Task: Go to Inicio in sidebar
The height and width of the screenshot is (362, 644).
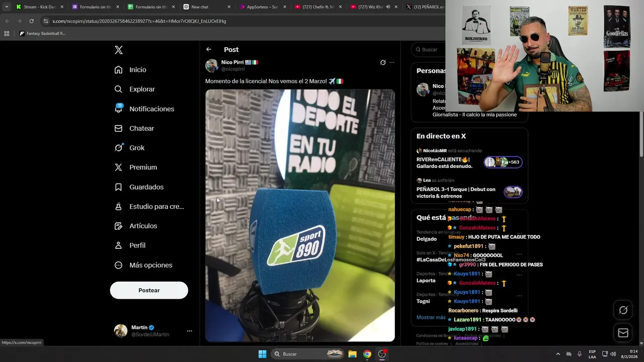Action: 130,70
